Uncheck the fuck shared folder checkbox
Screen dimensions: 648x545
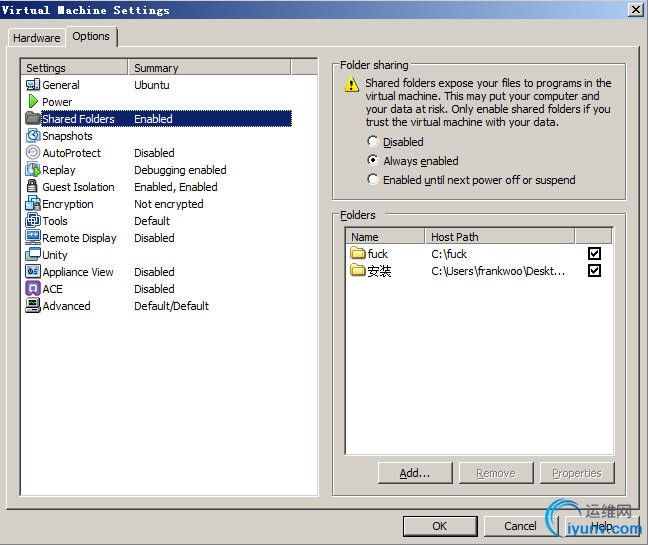(594, 253)
